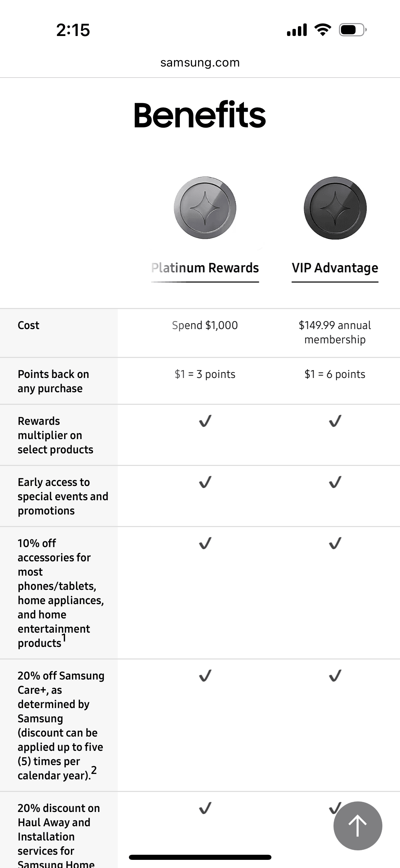The width and height of the screenshot is (400, 868).
Task: Tap Platinum checkmark for 10% off accessories
Action: tap(205, 543)
